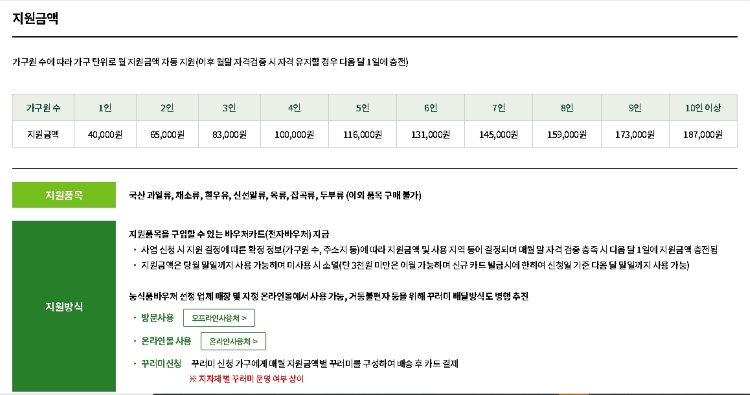
Task: Select the 9인 column header
Action: (x=635, y=108)
